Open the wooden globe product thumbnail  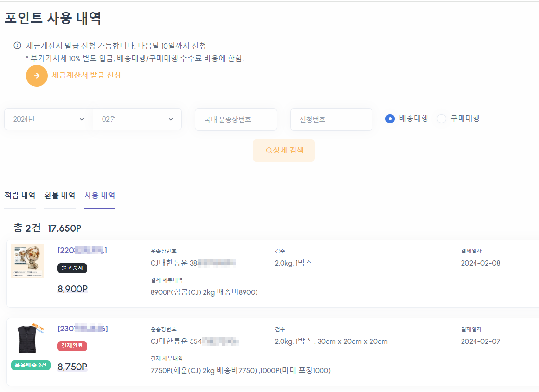tap(27, 261)
